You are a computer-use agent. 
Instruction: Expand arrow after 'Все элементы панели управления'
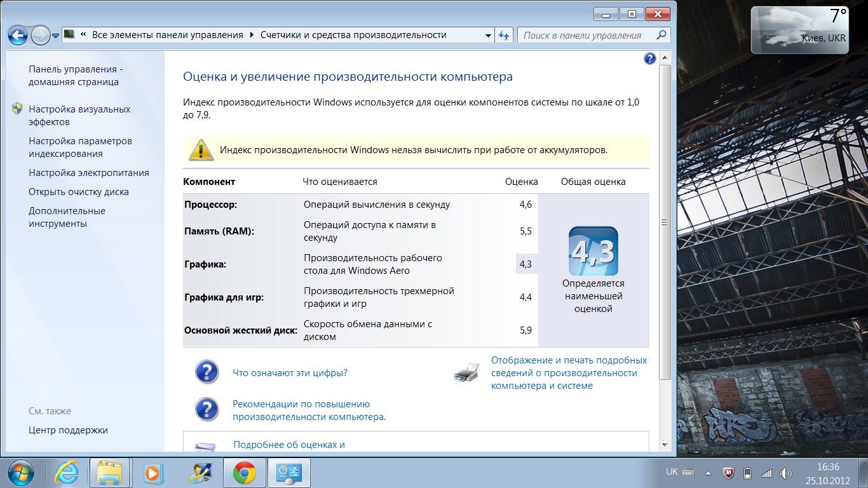click(252, 35)
